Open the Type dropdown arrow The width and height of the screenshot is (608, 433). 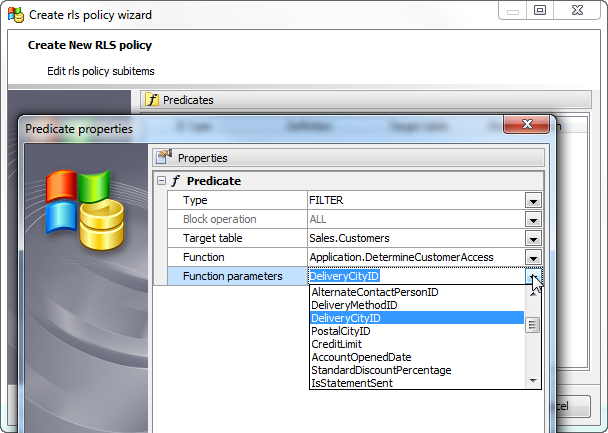[x=534, y=201]
